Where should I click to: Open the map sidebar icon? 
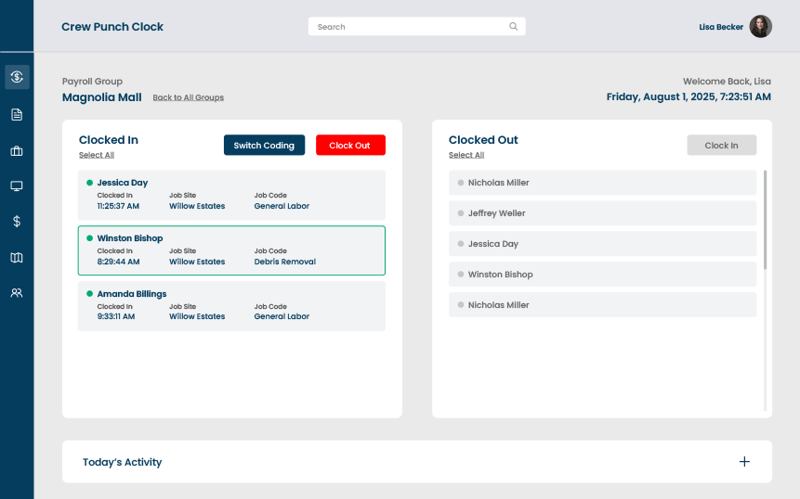tap(16, 258)
